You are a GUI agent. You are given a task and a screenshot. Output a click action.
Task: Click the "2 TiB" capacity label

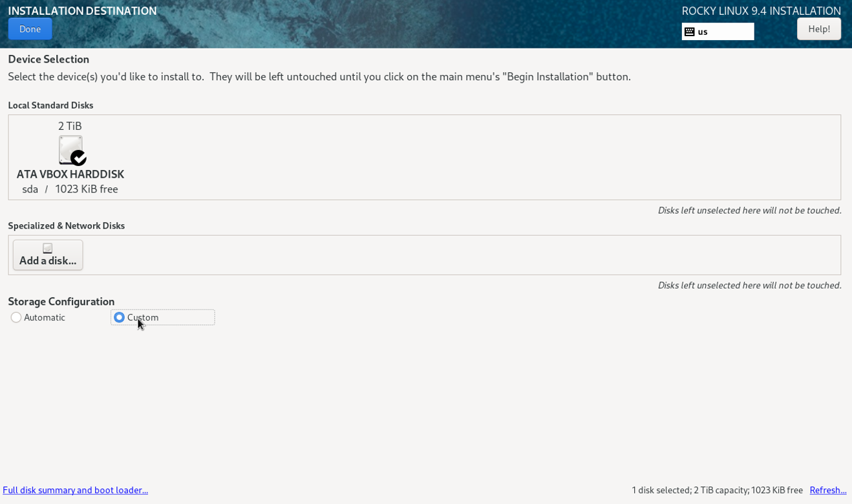pyautogui.click(x=69, y=126)
